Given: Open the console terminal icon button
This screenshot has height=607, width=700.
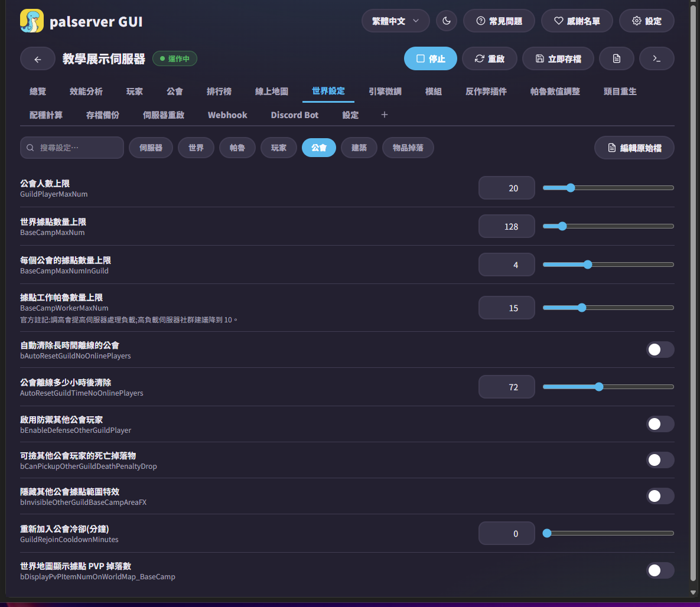Looking at the screenshot, I should click(656, 58).
